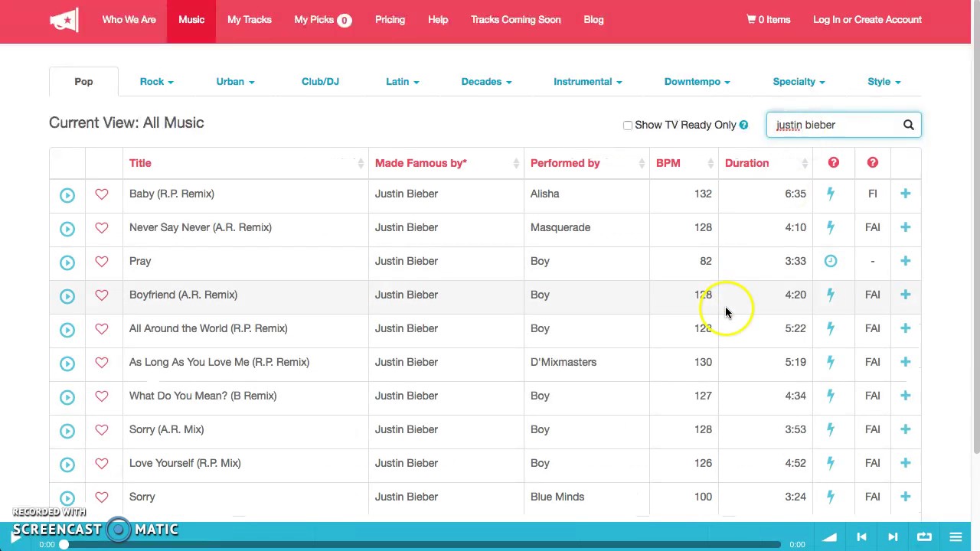Click the megaphone site logo
The width and height of the screenshot is (980, 551).
point(64,20)
